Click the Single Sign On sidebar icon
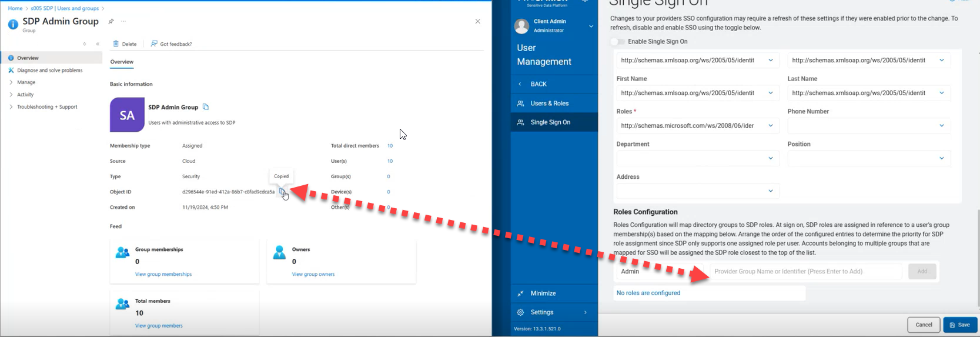This screenshot has width=980, height=337. (520, 122)
